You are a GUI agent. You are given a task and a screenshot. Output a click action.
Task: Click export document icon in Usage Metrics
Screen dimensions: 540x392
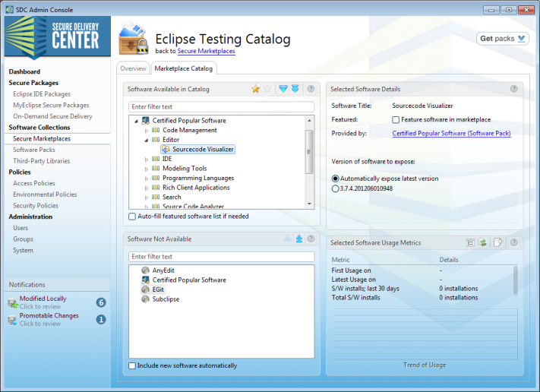[x=498, y=242]
